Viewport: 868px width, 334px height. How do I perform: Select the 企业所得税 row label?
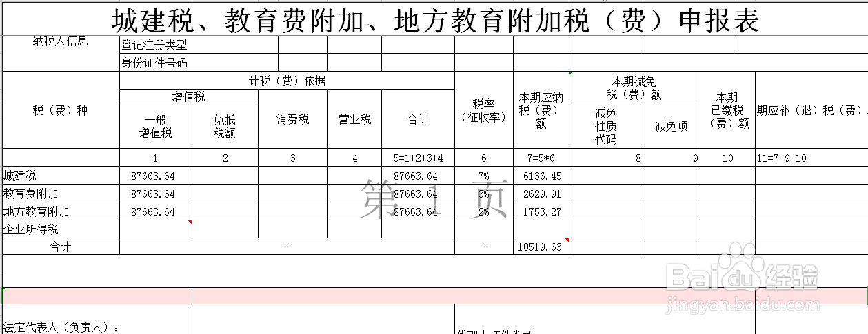(x=61, y=229)
